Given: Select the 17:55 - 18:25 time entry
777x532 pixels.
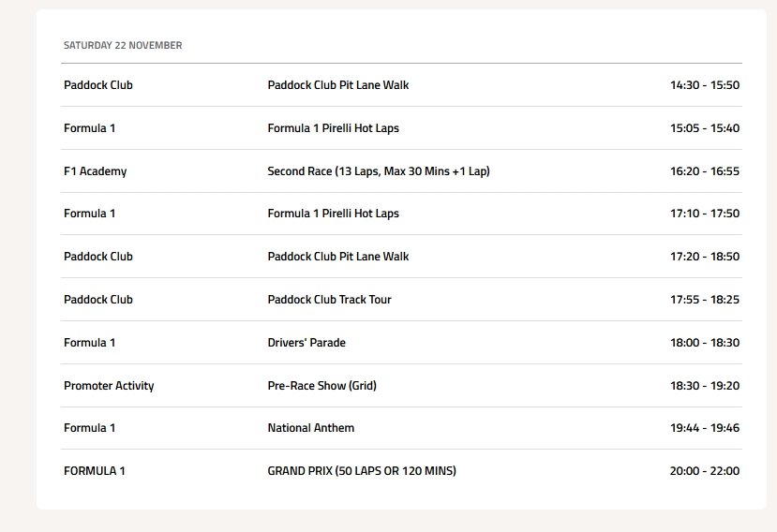Looking at the screenshot, I should pos(704,300).
